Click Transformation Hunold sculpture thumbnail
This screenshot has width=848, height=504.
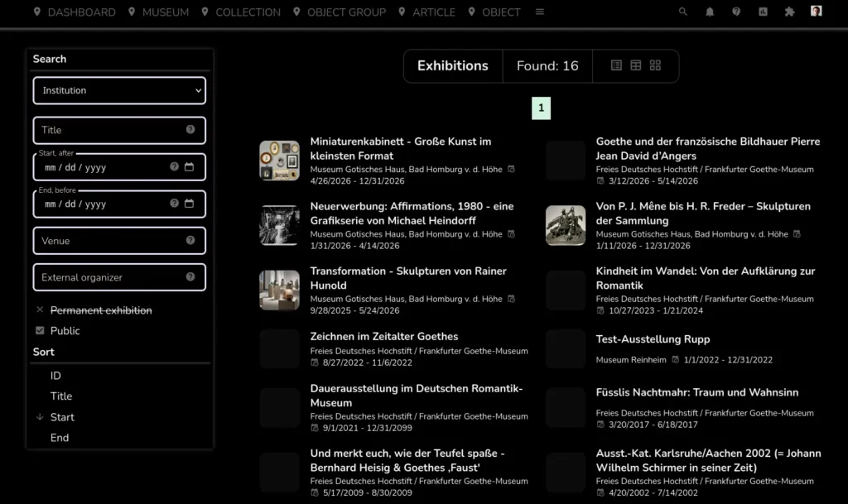(280, 290)
